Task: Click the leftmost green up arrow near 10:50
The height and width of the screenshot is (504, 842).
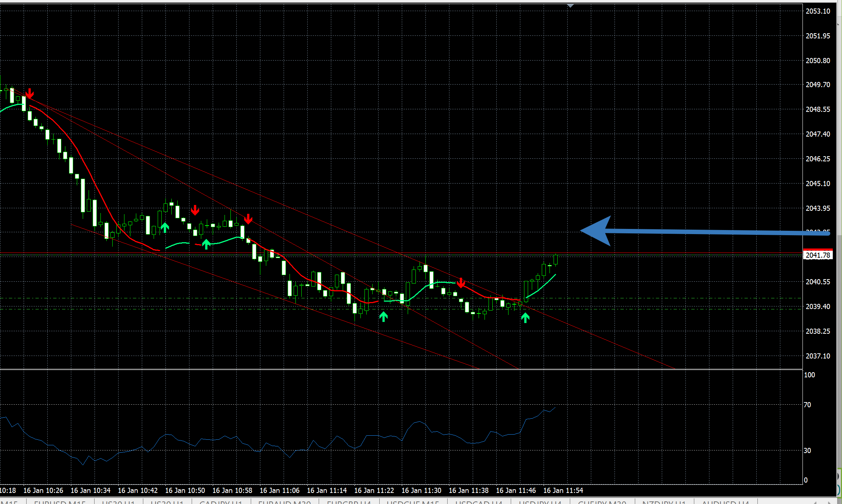Action: (x=165, y=227)
